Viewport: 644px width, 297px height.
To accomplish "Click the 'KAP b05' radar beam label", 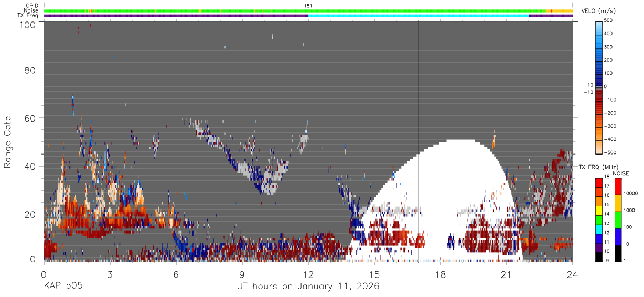I will (62, 287).
